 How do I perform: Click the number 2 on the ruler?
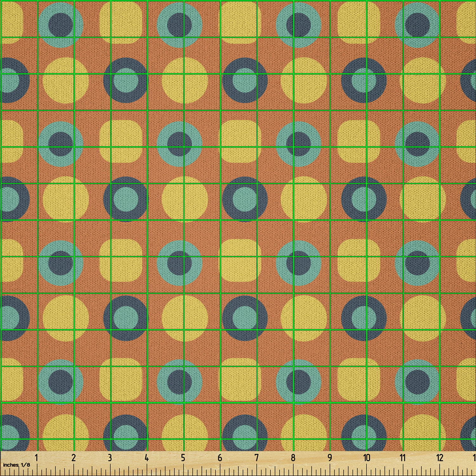[73, 458]
